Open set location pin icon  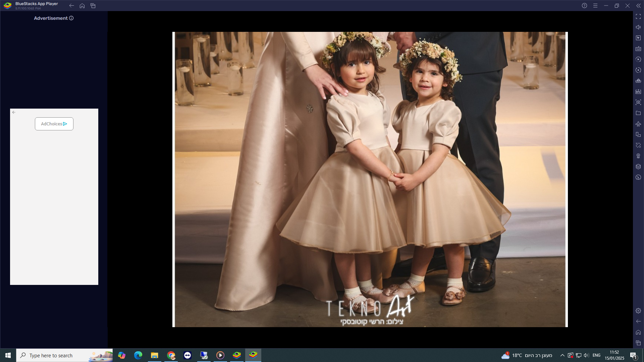(x=638, y=156)
